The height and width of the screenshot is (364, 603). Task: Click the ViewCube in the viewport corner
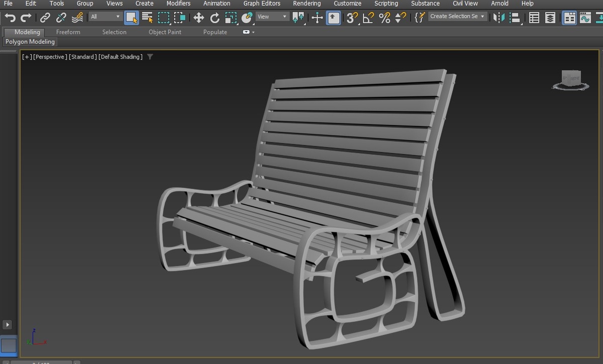coord(571,78)
